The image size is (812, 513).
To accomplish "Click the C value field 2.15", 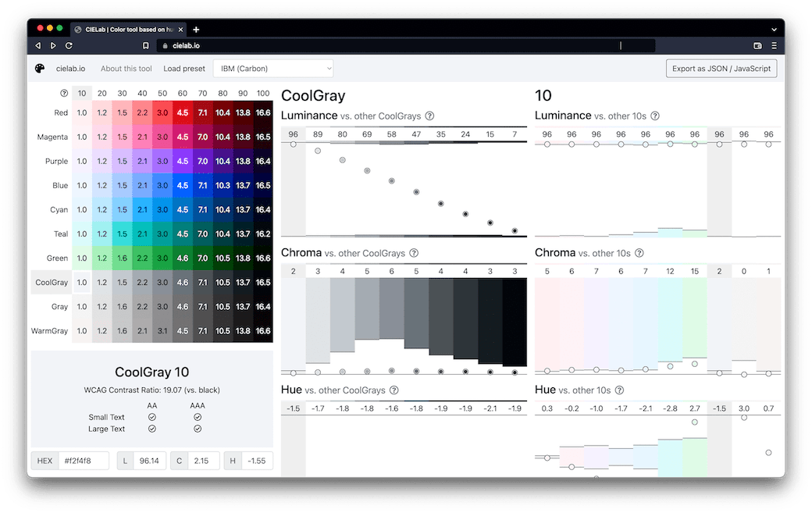I will pyautogui.click(x=202, y=461).
